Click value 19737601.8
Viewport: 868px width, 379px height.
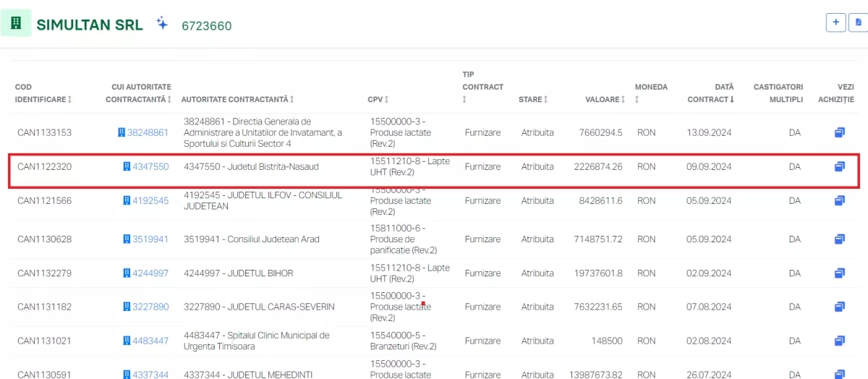[598, 273]
